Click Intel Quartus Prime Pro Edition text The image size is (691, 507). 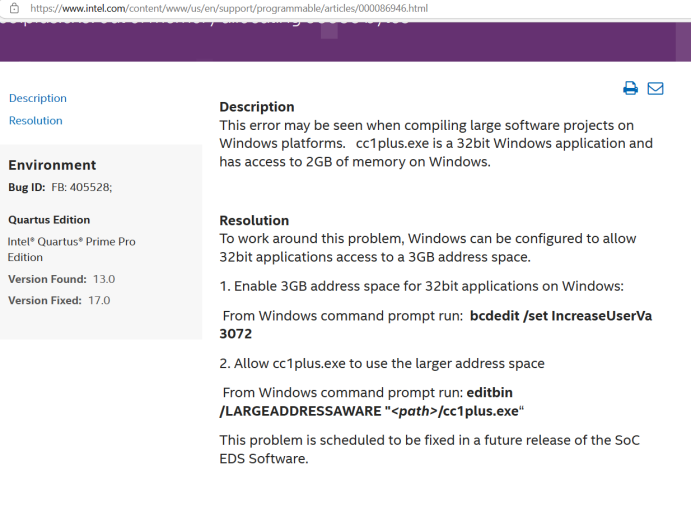coord(71,249)
